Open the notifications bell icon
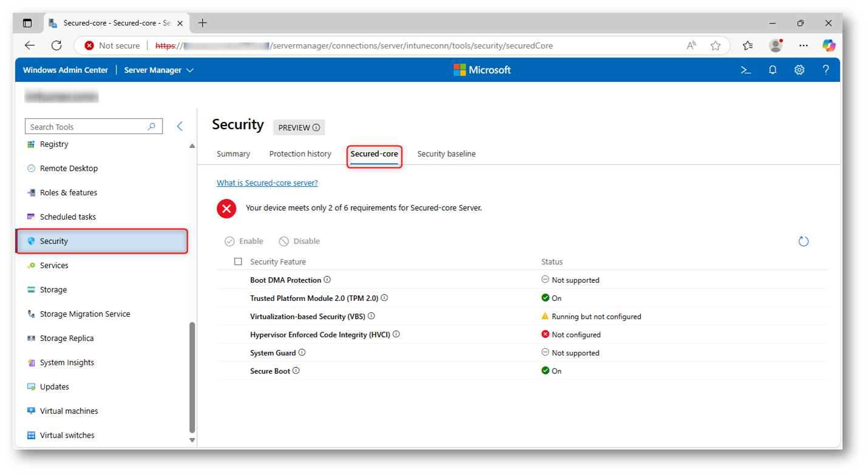868x475 pixels. click(773, 70)
